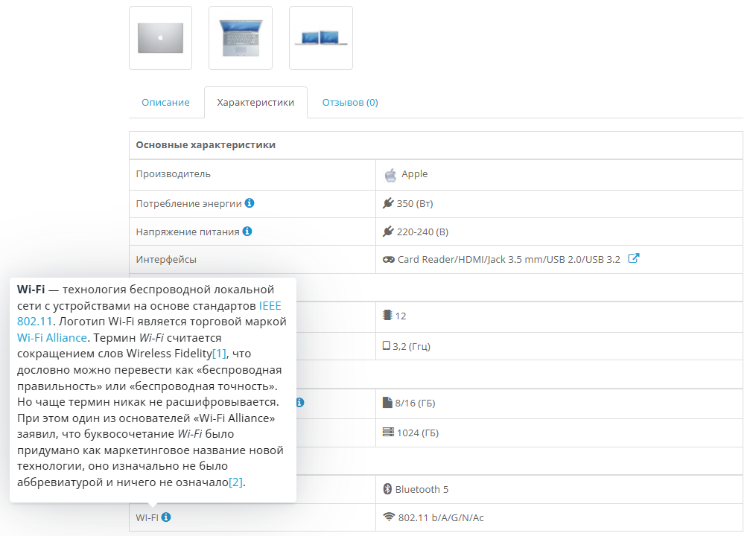Follow the IEEE 802.11 link in tooltip
The width and height of the screenshot is (756, 536).
click(270, 306)
